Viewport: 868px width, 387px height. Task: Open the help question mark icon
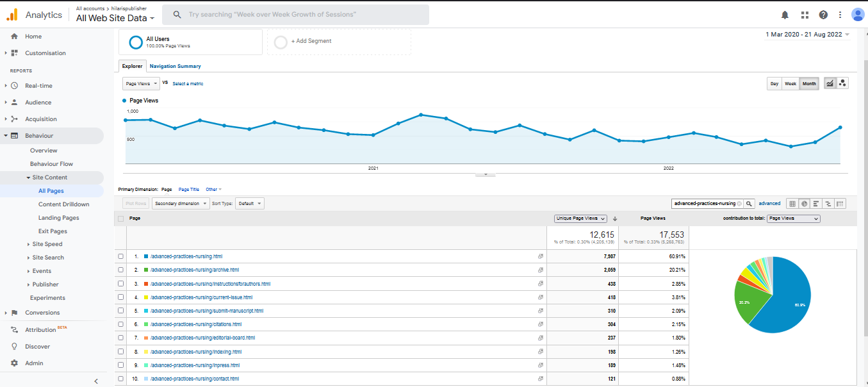point(823,15)
